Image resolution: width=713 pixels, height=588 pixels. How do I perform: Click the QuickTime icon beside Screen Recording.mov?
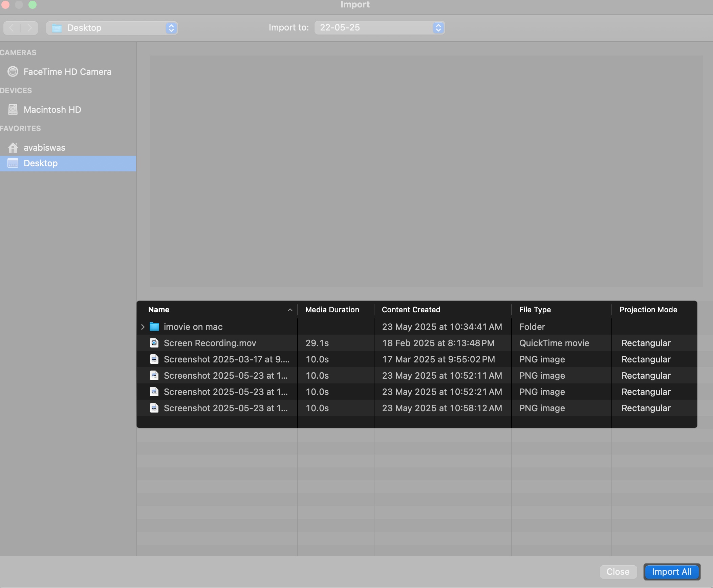coord(154,343)
